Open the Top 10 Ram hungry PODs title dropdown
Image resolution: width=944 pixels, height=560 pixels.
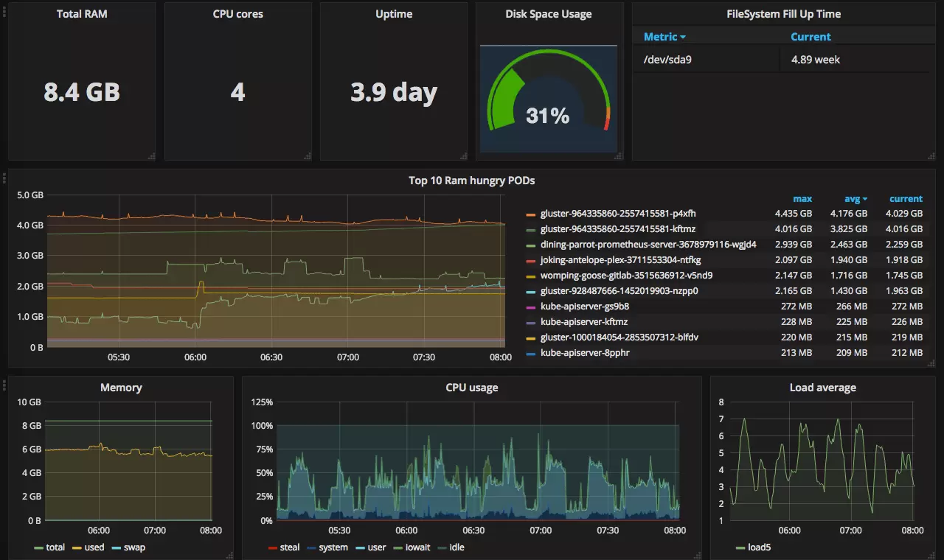pos(471,180)
